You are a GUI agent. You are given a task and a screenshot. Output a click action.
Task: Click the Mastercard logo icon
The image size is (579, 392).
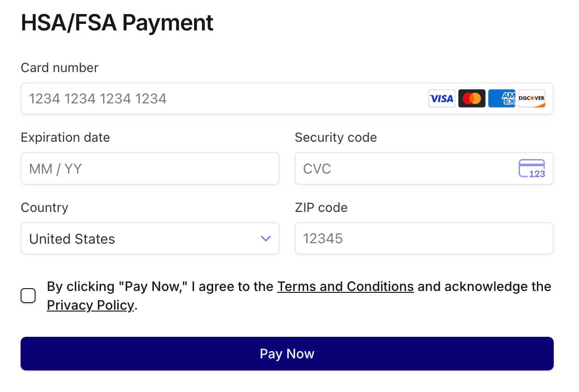pyautogui.click(x=471, y=99)
